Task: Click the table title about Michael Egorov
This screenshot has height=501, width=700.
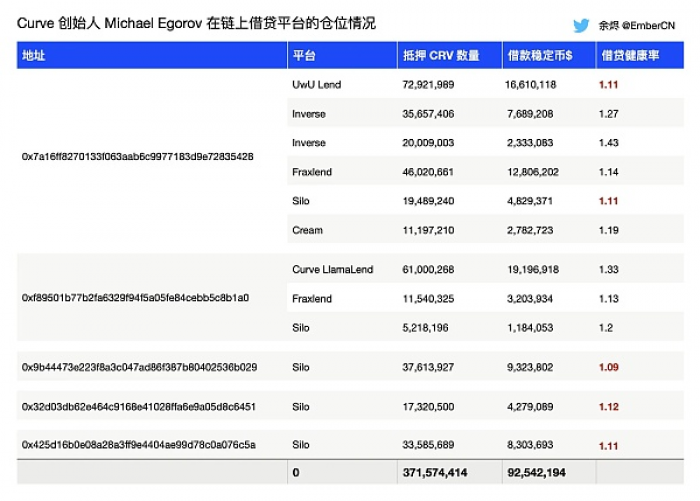Action: [x=196, y=23]
